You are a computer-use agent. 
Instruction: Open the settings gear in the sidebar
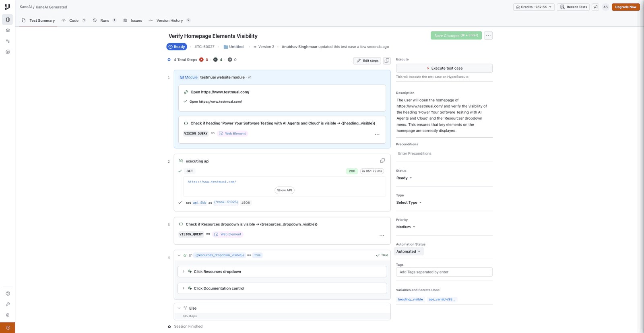8,52
